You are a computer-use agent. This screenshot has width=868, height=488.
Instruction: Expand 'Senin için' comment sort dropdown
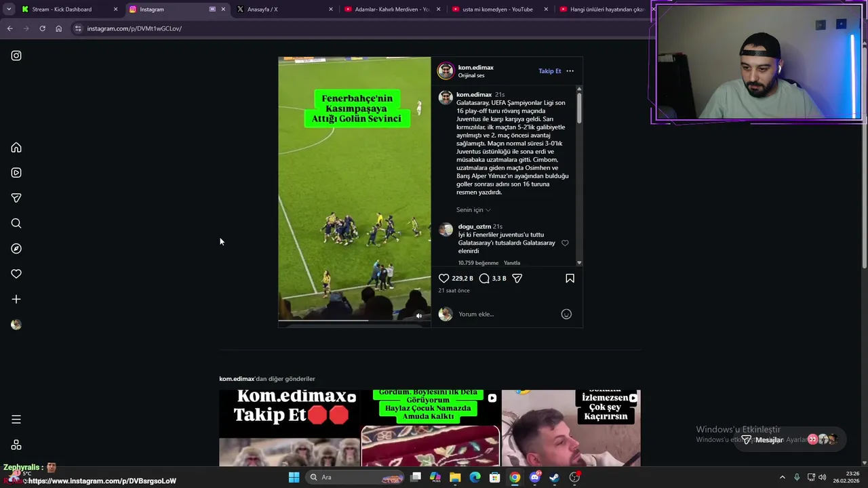point(473,210)
